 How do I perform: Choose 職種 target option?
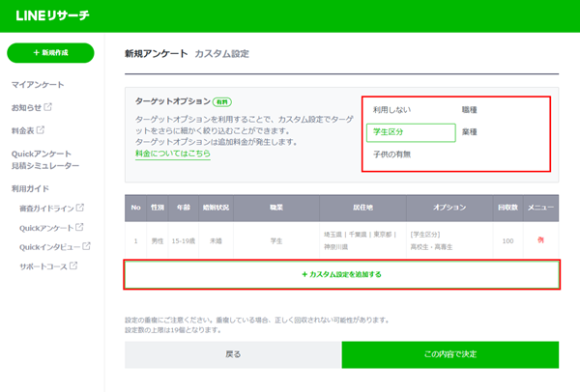[471, 111]
